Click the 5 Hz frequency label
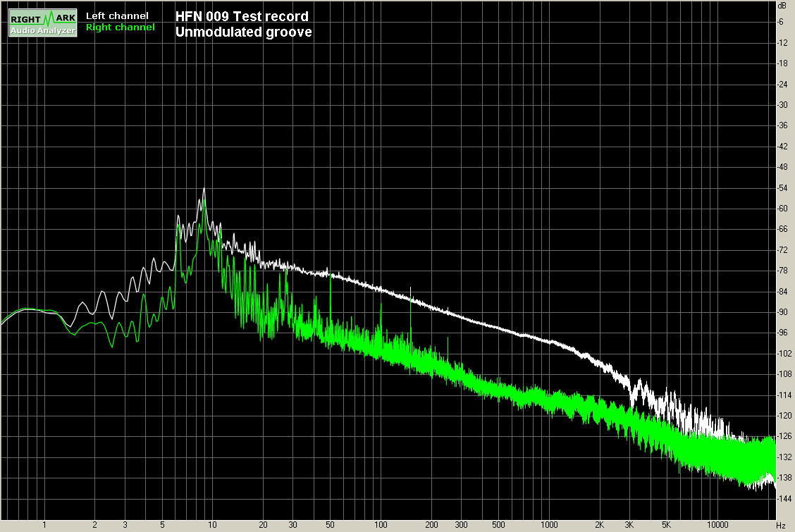 click(162, 525)
